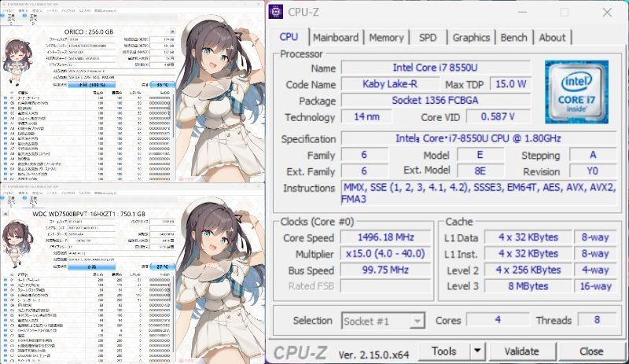The height and width of the screenshot is (364, 629).
Task: Open the Socket #1 selection dropdown
Action: pyautogui.click(x=383, y=321)
